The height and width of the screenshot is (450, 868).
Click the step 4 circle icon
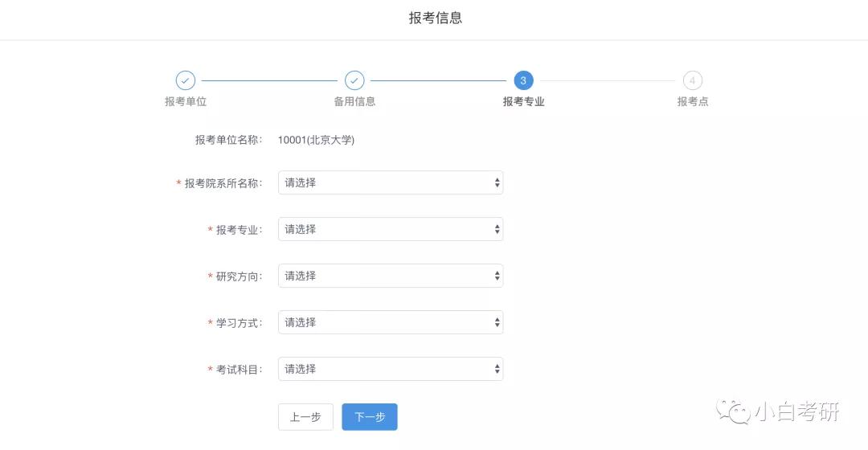click(x=693, y=80)
